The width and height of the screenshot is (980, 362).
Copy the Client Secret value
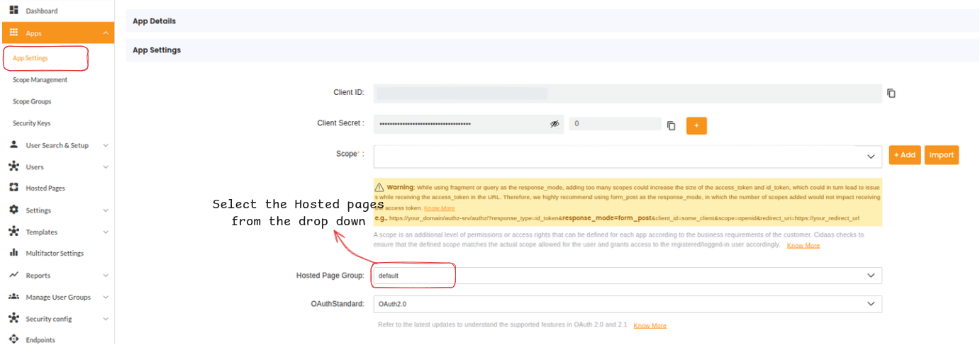[x=671, y=125]
